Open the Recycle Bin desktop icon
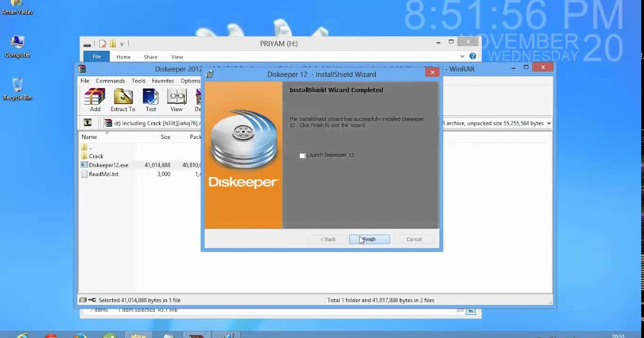 coord(17,89)
